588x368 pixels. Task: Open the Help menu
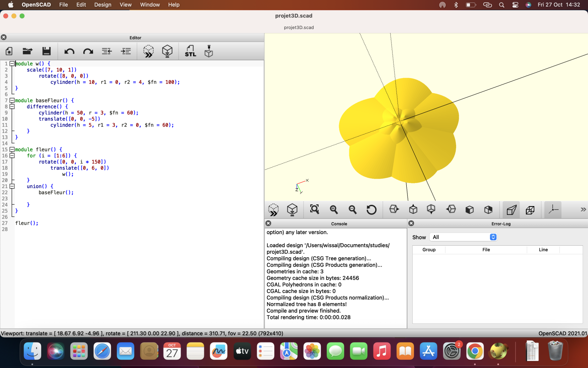(x=174, y=5)
